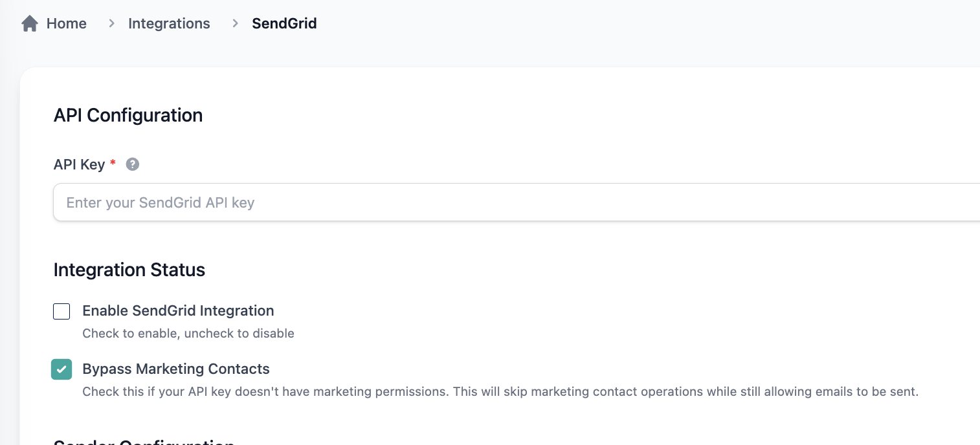Click the chevron separator after Home
This screenshot has height=445, width=980.
pos(111,24)
